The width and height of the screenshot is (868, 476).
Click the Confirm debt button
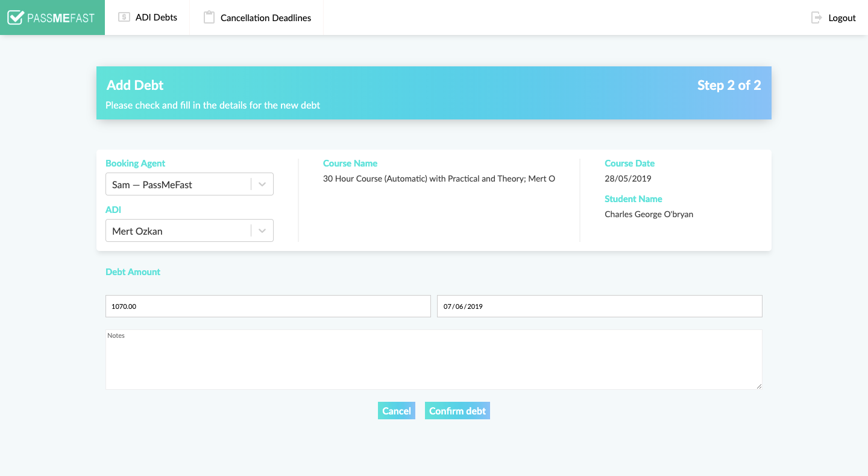(458, 411)
